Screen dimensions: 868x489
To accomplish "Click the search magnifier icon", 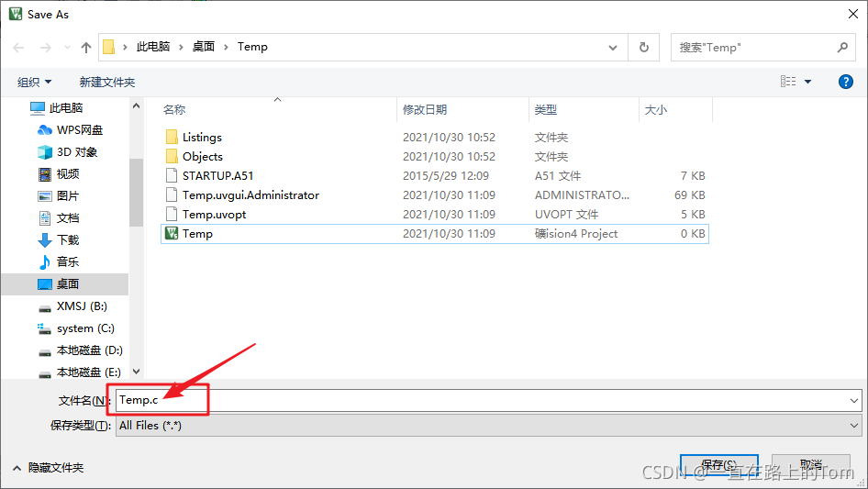I will coord(842,48).
